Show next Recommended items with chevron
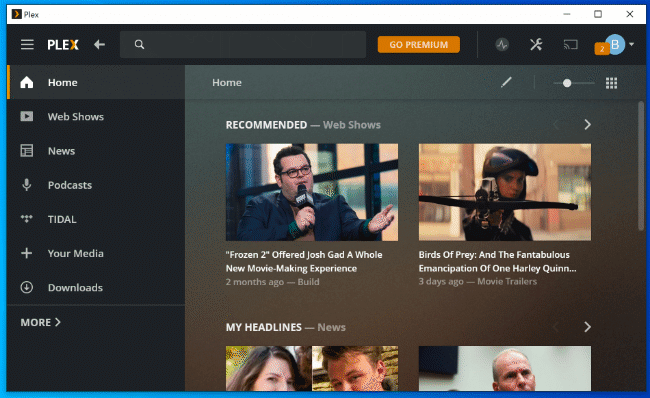This screenshot has width=650, height=398. point(587,124)
